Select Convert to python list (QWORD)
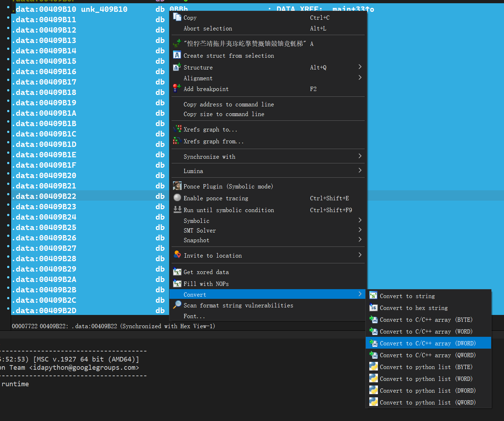Screen dimensions: 504x421 pos(429,402)
